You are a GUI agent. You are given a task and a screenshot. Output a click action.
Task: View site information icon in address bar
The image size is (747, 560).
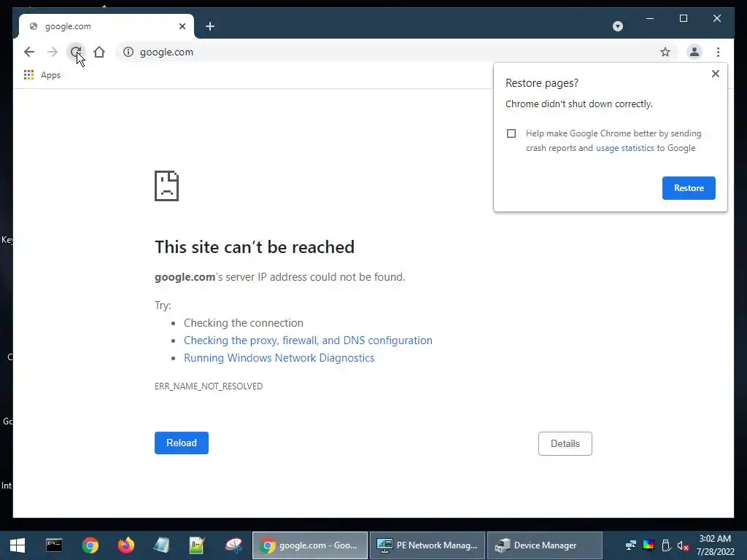[x=128, y=52]
